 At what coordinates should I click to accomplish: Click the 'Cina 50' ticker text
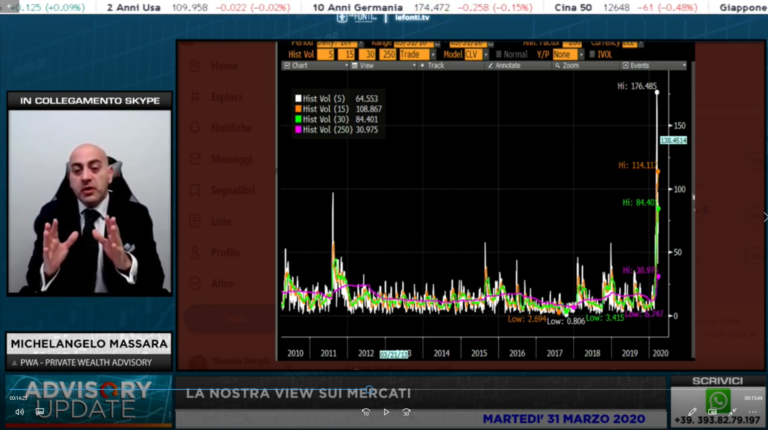(x=573, y=7)
